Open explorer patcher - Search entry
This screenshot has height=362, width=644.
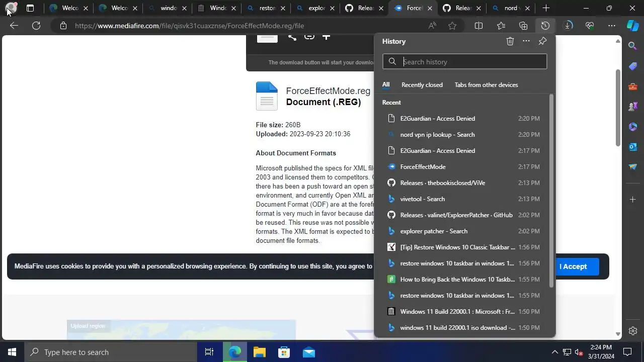[x=463, y=231]
